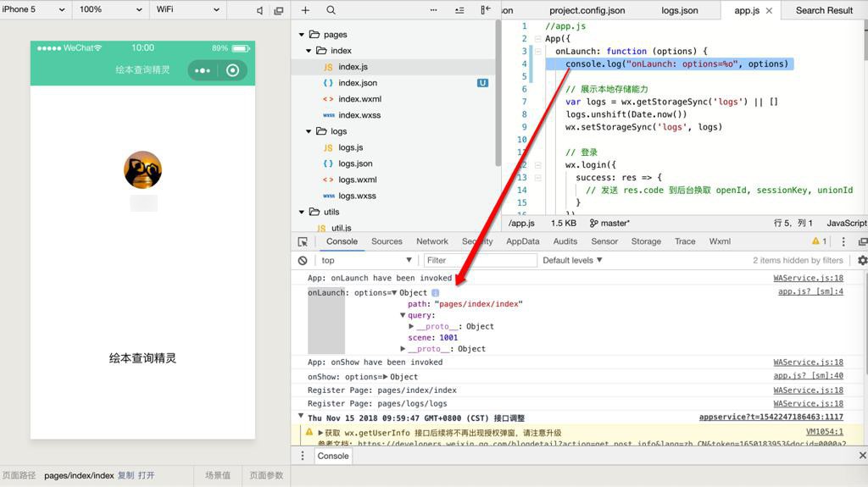Open the WiFi network dropdown
This screenshot has height=487, width=868.
pyautogui.click(x=187, y=9)
